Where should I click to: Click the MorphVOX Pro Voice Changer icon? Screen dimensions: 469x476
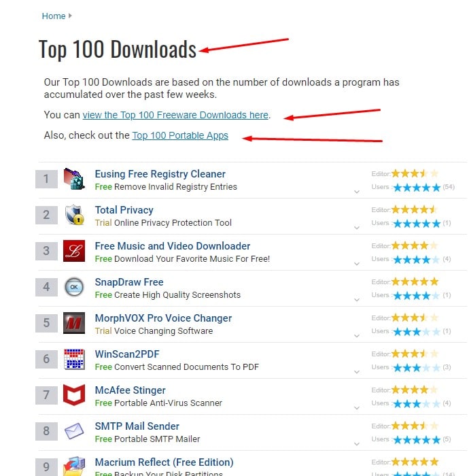(73, 324)
